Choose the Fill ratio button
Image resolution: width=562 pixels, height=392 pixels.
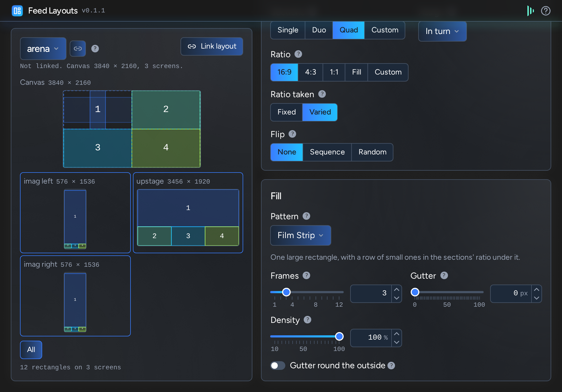click(356, 72)
